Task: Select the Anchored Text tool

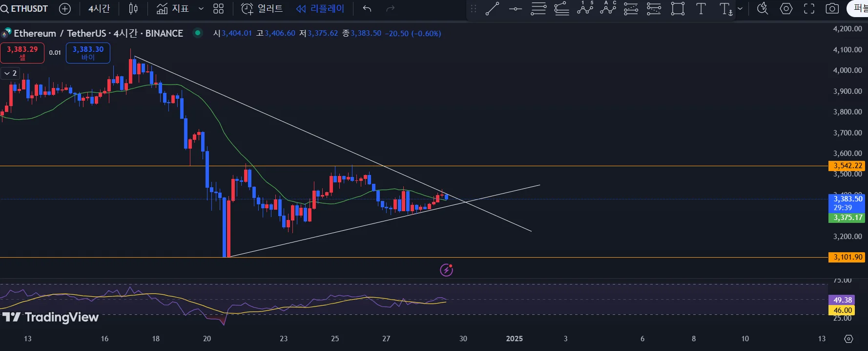Action: click(725, 9)
